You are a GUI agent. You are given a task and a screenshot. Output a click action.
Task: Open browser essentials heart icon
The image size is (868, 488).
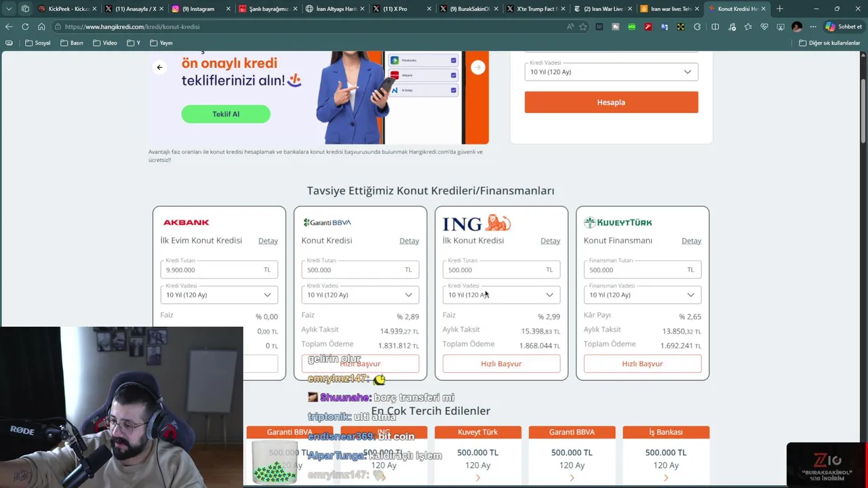pyautogui.click(x=764, y=26)
